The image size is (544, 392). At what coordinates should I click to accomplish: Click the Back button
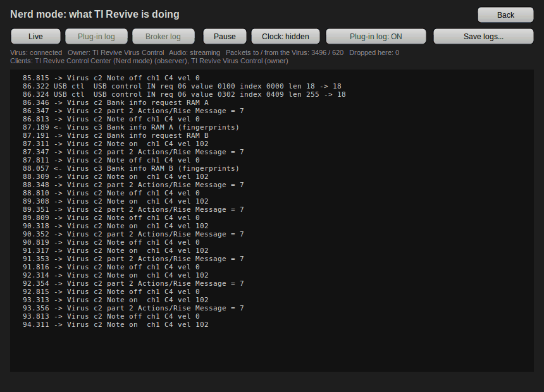click(x=505, y=15)
